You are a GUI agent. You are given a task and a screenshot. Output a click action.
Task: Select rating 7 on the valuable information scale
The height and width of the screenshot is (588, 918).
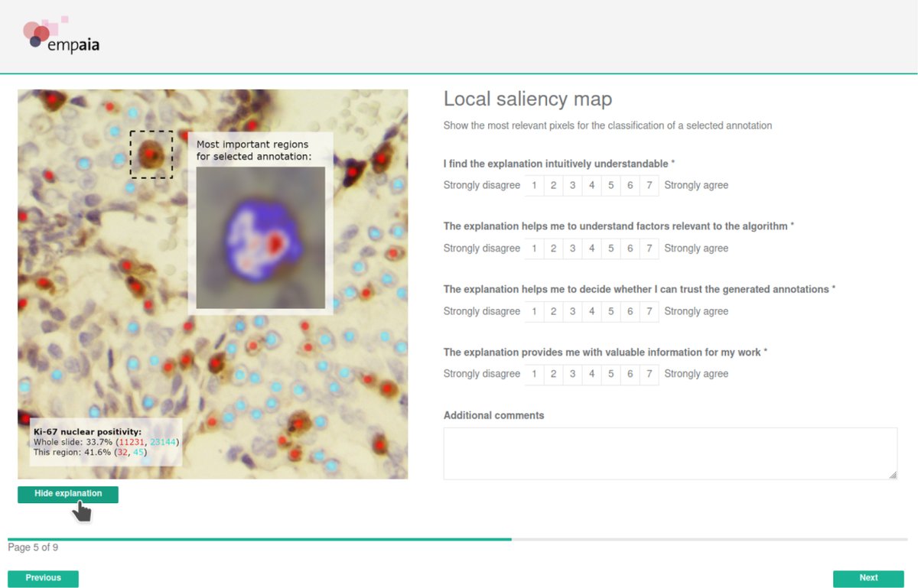[649, 374]
